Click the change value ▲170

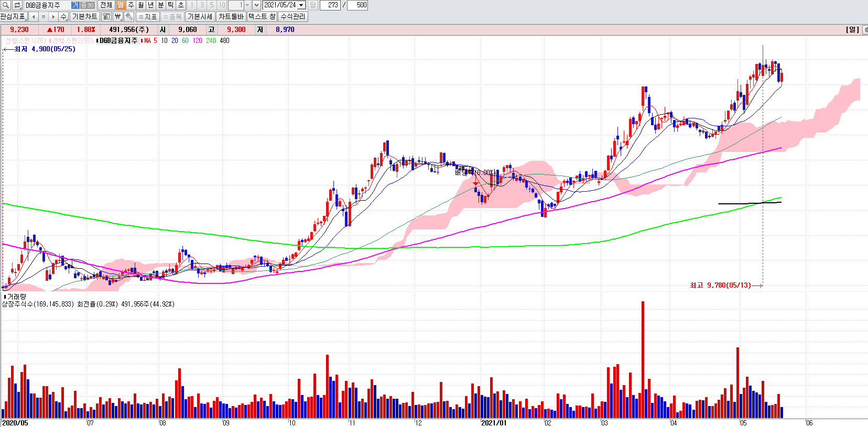(56, 30)
